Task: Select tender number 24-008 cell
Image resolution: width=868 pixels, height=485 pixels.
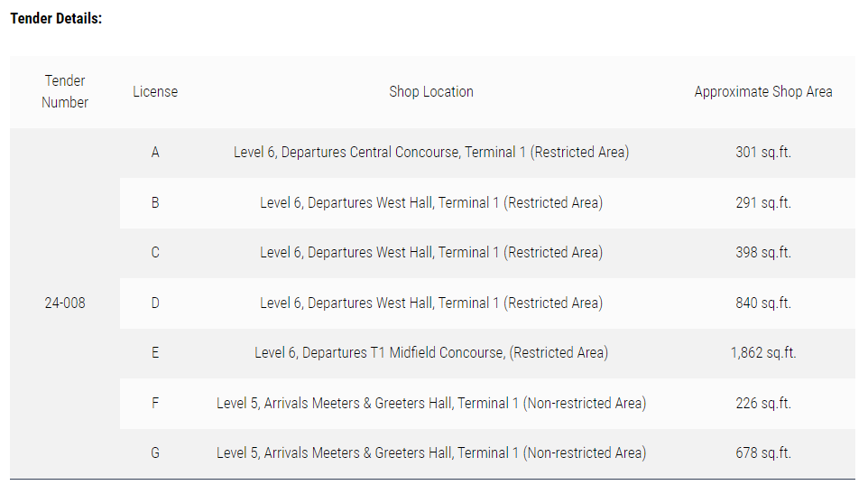Action: tap(65, 303)
